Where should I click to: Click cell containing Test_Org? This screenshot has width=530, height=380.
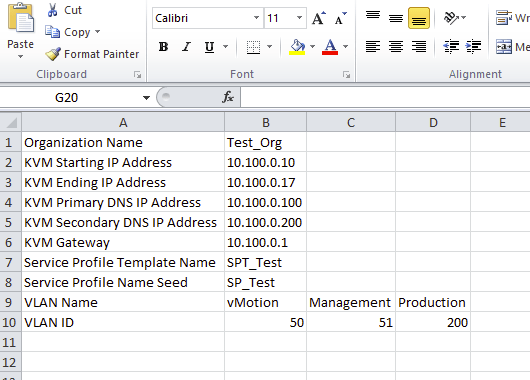(x=266, y=142)
